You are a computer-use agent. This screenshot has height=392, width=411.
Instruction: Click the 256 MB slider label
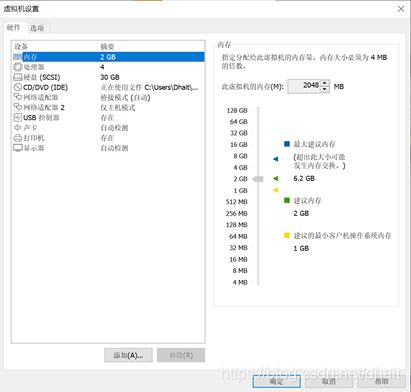coord(237,214)
